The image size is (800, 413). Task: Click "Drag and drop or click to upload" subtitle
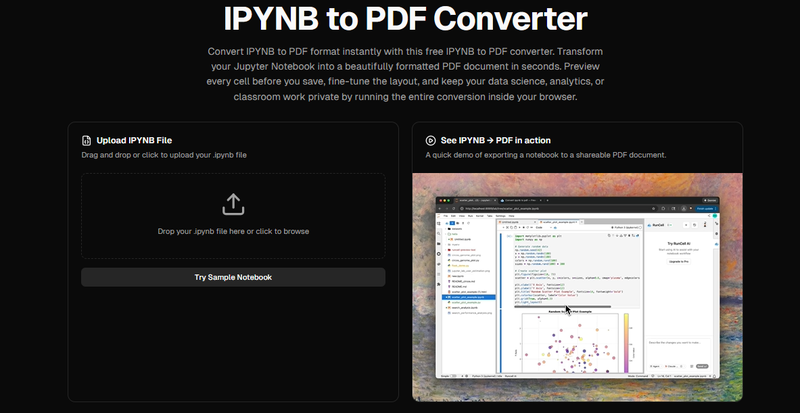tap(164, 155)
